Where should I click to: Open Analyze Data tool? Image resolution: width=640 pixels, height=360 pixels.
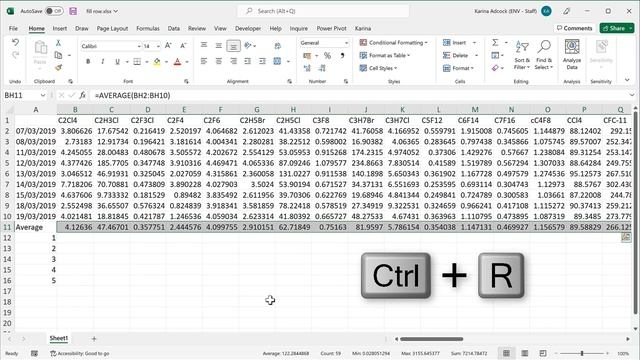tap(572, 54)
